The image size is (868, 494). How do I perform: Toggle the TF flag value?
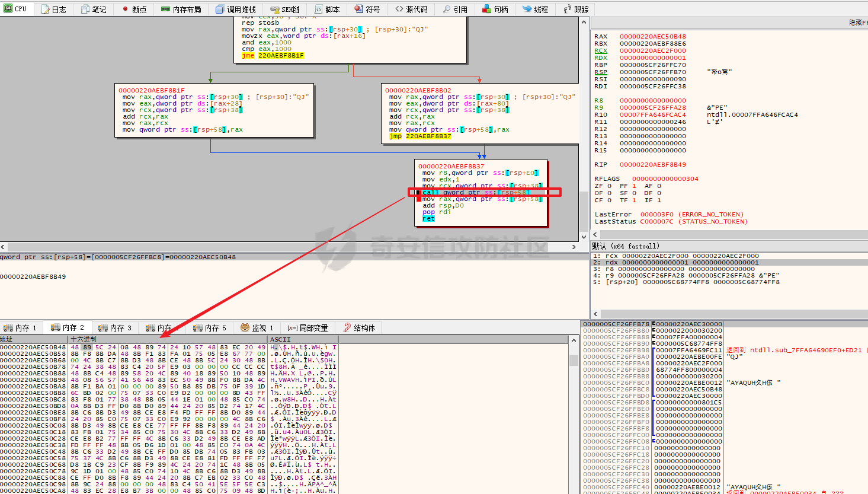click(x=635, y=200)
